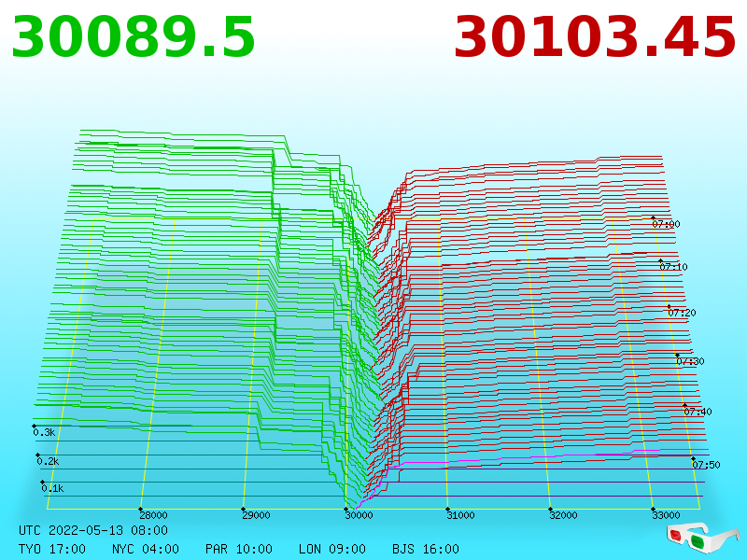Click the green bid price 30089.5
The width and height of the screenshot is (747, 560).
(x=133, y=37)
